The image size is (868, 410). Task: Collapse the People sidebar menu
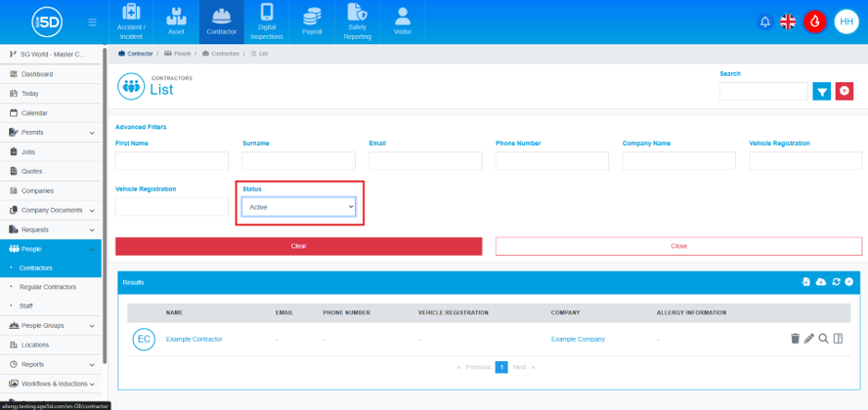[51, 249]
